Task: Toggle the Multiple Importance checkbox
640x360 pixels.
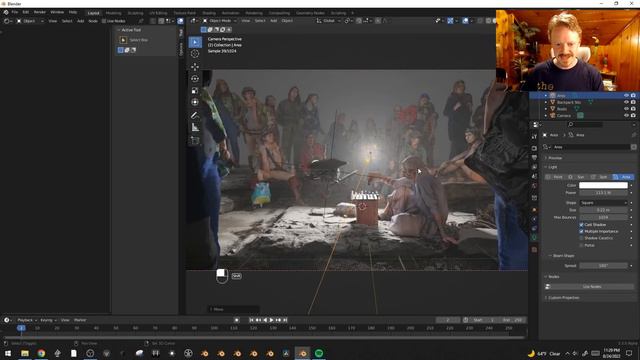Action: click(x=581, y=231)
